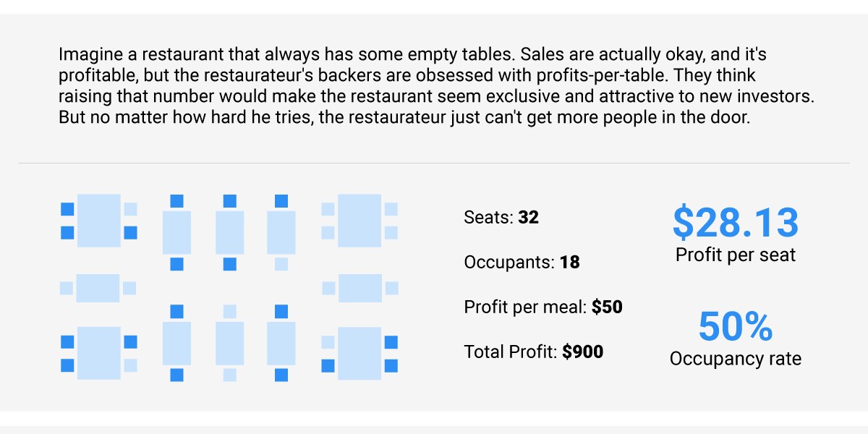Click the "Profit per seat" label
The height and width of the screenshot is (434, 868).
click(736, 255)
